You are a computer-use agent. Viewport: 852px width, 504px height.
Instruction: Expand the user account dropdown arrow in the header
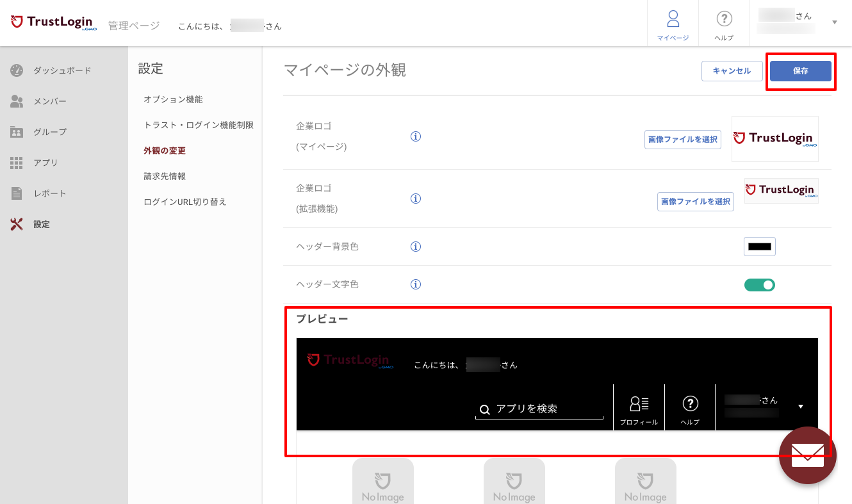tap(835, 22)
